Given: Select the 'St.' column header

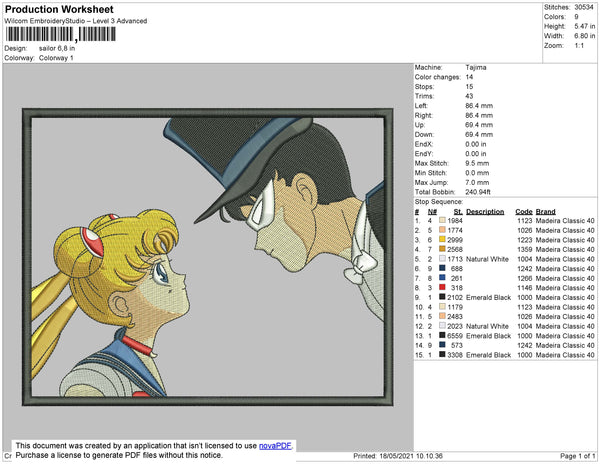Looking at the screenshot, I should point(458,212).
